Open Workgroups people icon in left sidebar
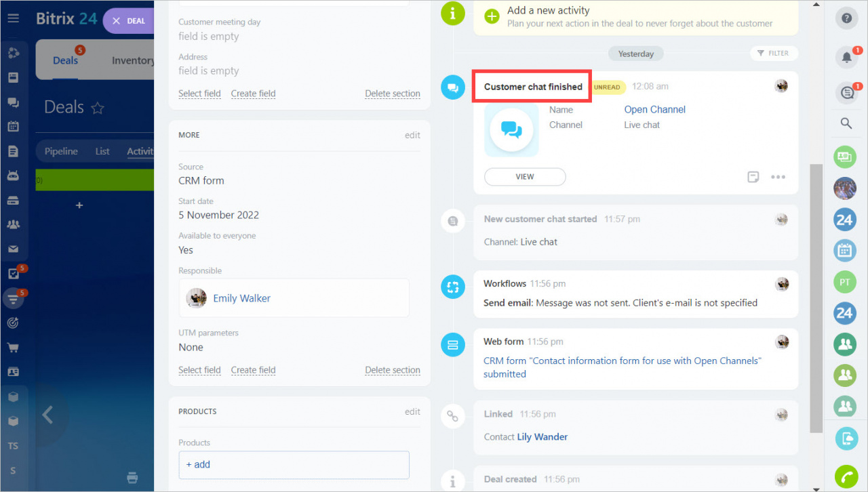This screenshot has height=492, width=868. 13,224
